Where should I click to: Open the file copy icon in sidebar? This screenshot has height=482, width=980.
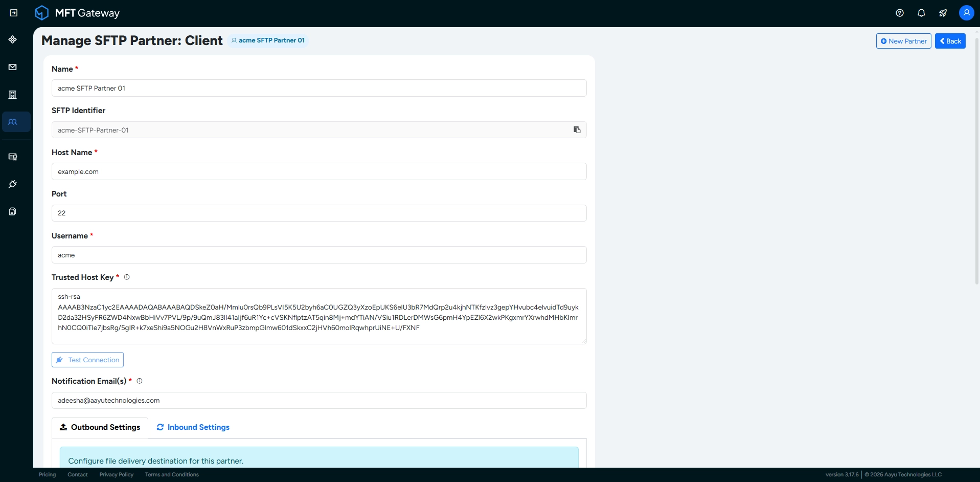coord(13,211)
